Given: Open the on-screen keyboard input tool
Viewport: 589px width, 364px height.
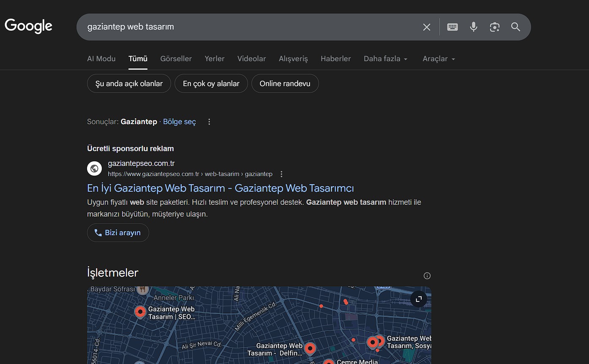Looking at the screenshot, I should tap(453, 27).
